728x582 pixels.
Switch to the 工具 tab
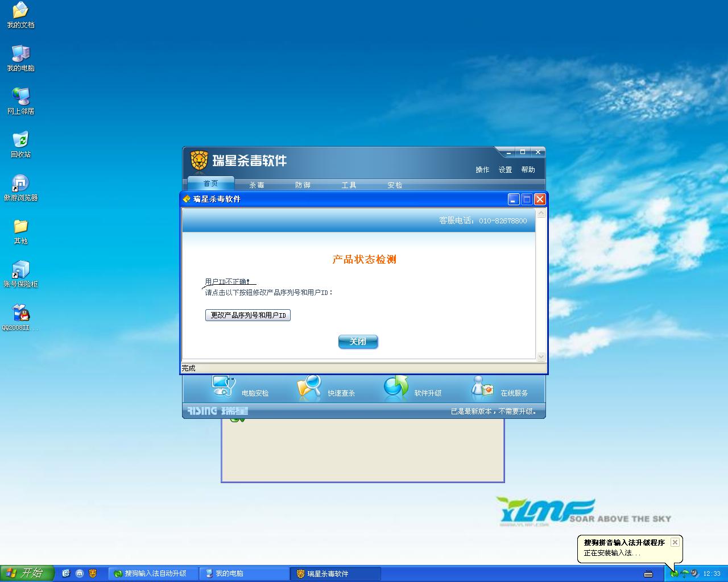click(349, 185)
